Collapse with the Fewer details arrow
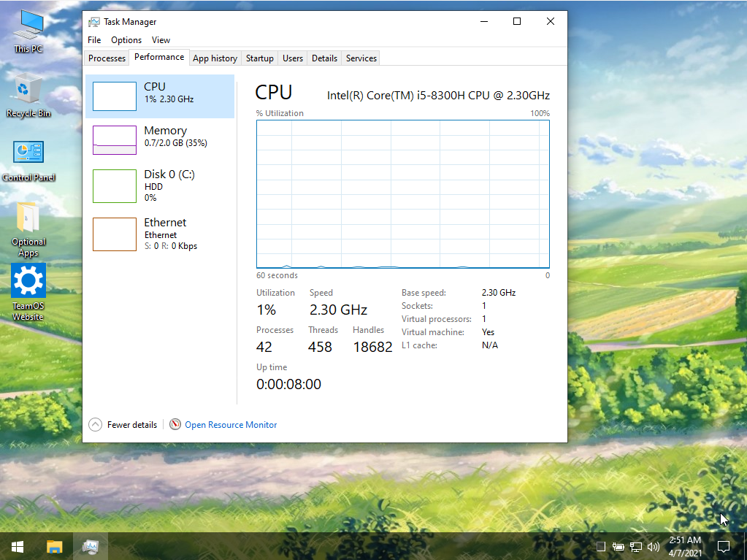This screenshot has height=560, width=747. (95, 424)
